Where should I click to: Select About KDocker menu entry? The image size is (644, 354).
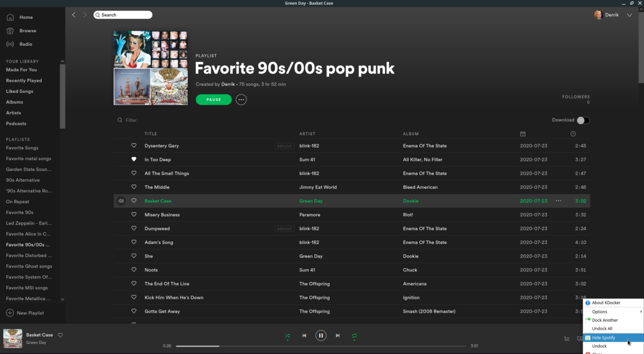tap(613, 303)
